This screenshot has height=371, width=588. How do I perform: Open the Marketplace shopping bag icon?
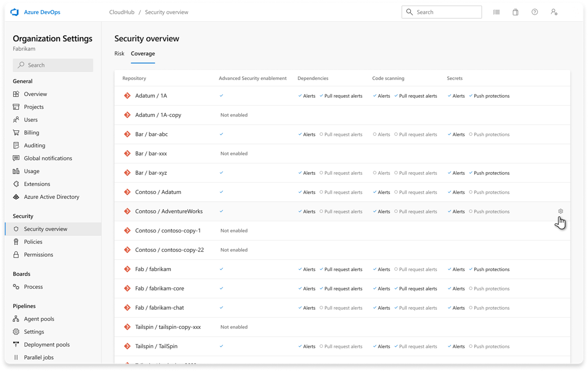[515, 12]
